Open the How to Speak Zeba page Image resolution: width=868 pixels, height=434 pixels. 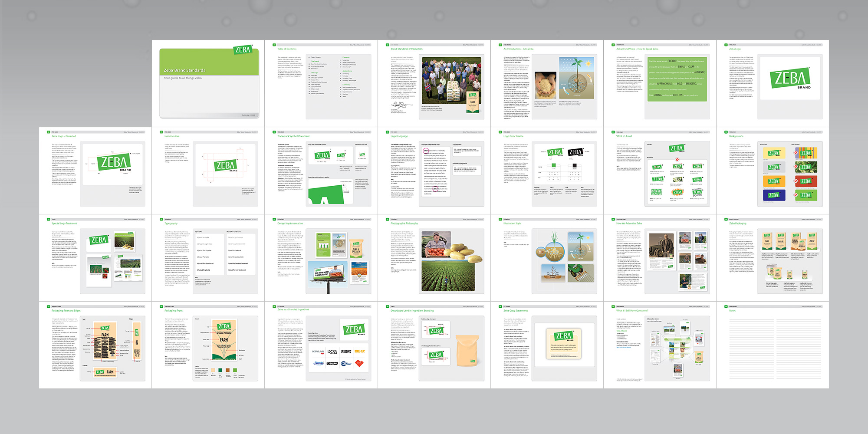(660, 83)
